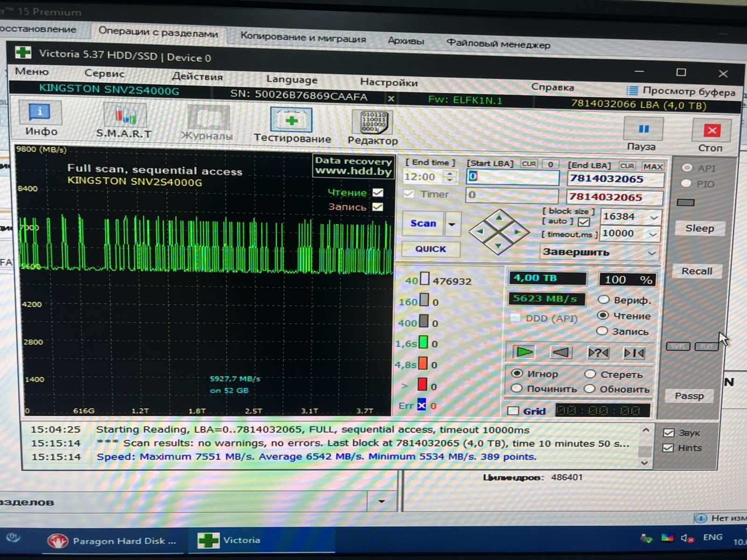Click the Passp button
Image resolution: width=747 pixels, height=560 pixels.
pos(689,396)
